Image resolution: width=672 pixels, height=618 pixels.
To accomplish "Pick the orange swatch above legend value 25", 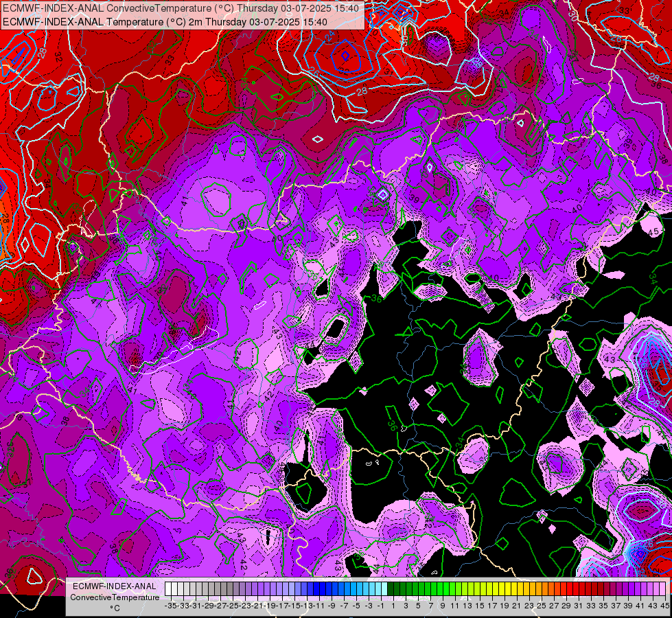I will (538, 589).
